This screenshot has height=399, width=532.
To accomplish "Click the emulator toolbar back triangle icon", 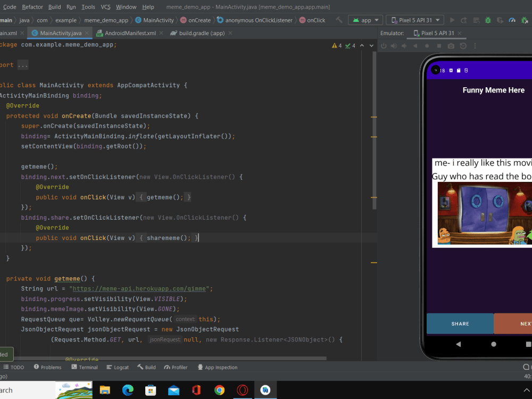I will click(415, 46).
